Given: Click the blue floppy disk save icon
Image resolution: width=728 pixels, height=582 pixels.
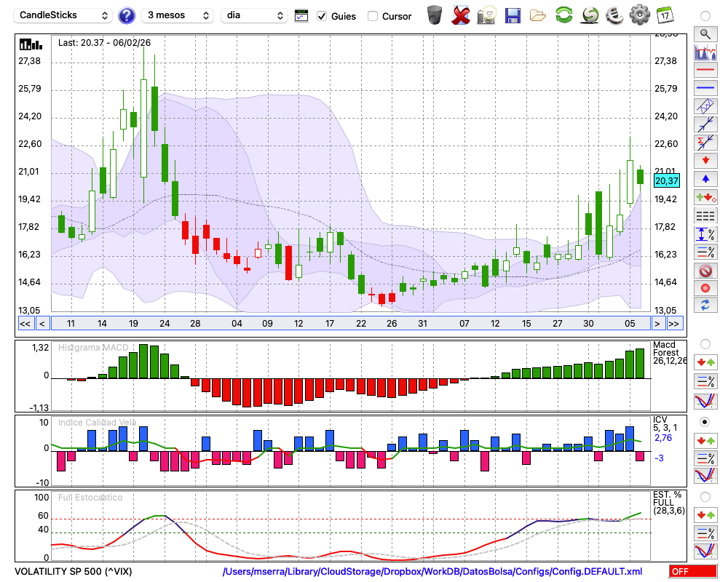Looking at the screenshot, I should [513, 15].
